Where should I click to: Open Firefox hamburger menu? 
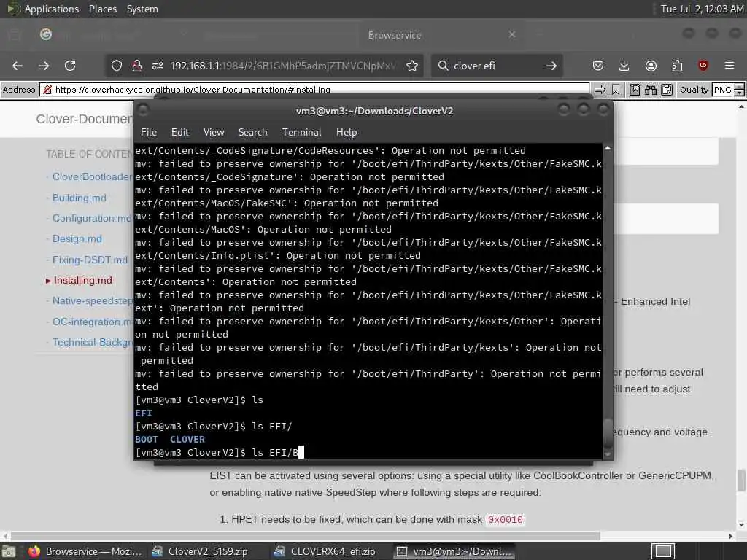click(729, 66)
